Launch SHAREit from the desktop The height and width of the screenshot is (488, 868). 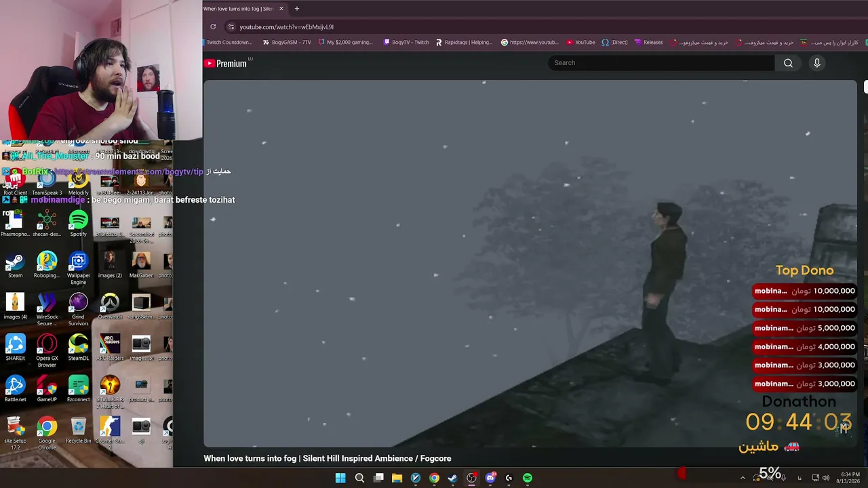[15, 348]
